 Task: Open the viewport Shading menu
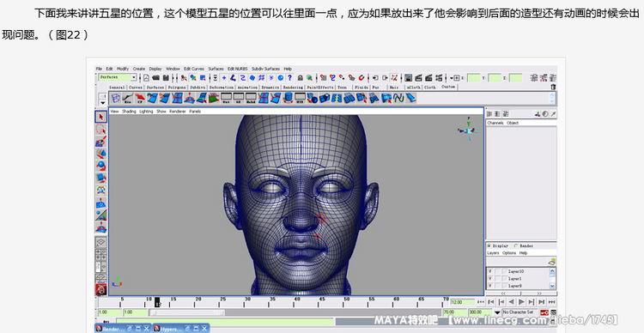[129, 112]
